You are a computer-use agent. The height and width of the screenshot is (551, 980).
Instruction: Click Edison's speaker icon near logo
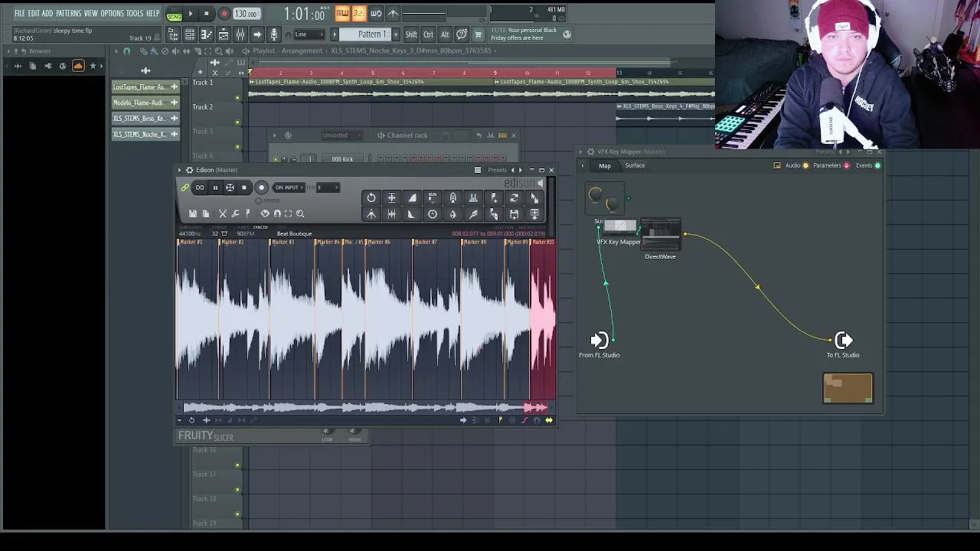[541, 183]
